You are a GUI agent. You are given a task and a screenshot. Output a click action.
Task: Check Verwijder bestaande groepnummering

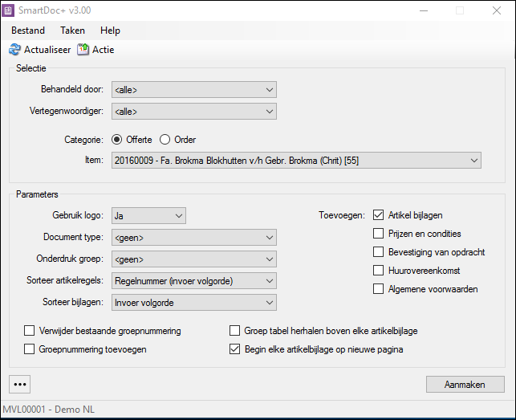click(29, 331)
